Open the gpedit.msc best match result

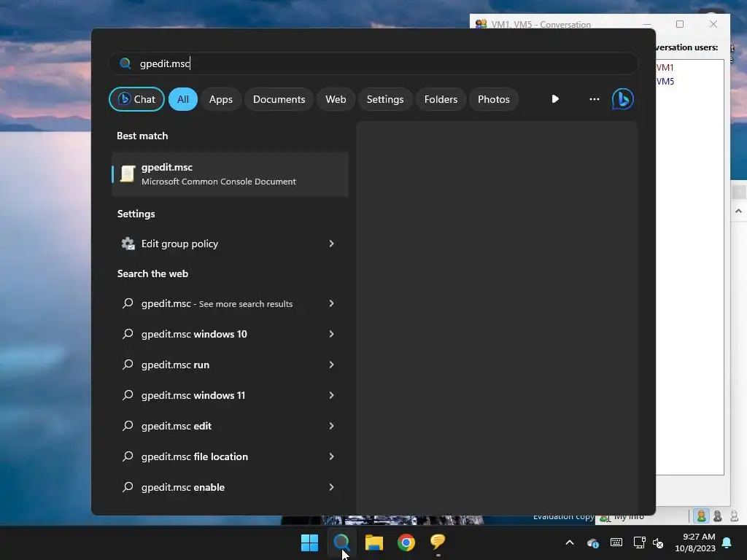pyautogui.click(x=230, y=174)
